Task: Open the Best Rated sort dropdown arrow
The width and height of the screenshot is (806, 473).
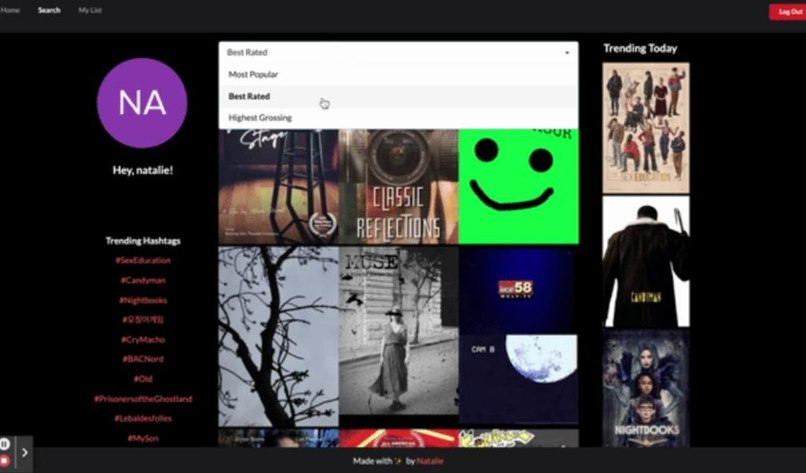Action: click(567, 52)
